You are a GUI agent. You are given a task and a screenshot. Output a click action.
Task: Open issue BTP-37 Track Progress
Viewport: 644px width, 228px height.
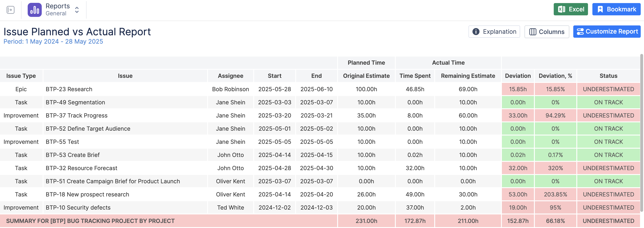(76, 116)
